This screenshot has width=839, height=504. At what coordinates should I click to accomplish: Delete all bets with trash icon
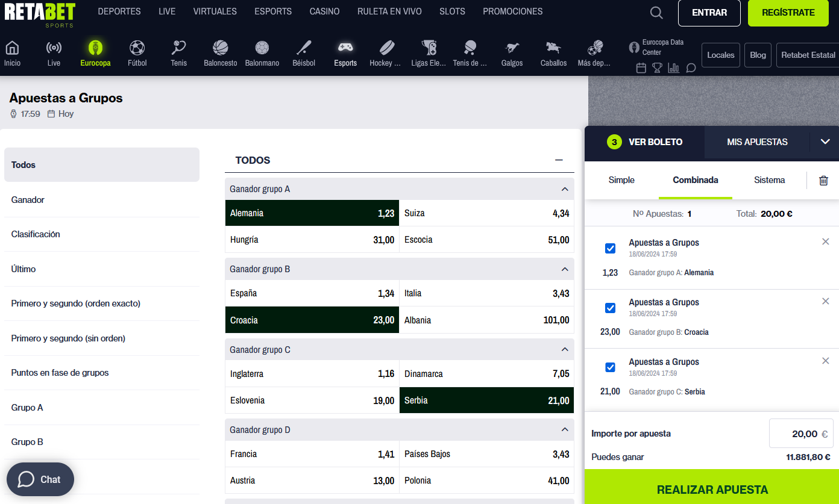pyautogui.click(x=823, y=180)
